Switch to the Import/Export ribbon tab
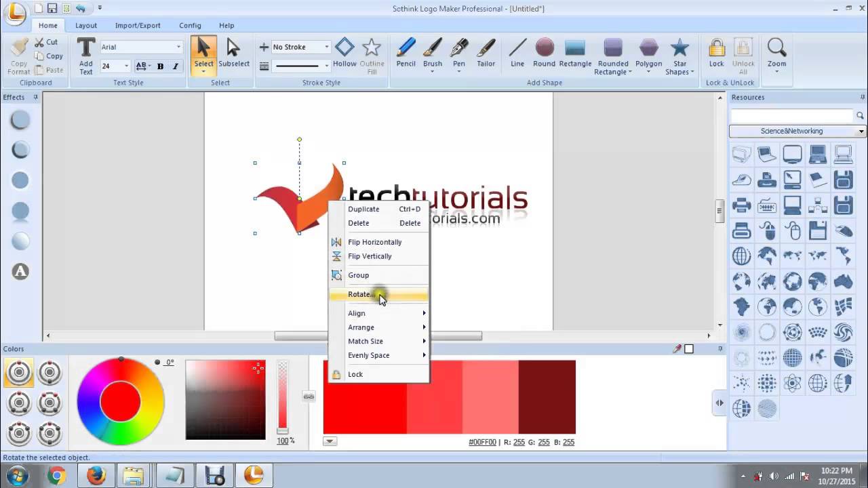The image size is (868, 488). tap(138, 25)
